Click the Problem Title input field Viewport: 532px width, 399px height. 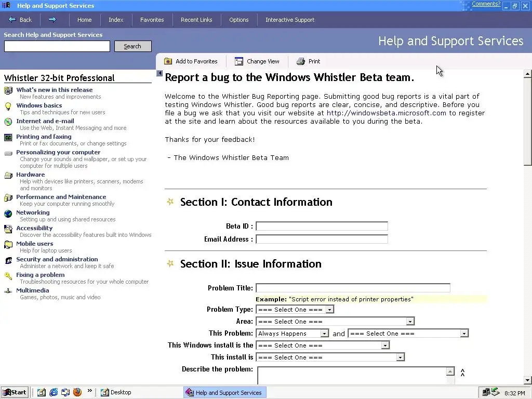[353, 288]
